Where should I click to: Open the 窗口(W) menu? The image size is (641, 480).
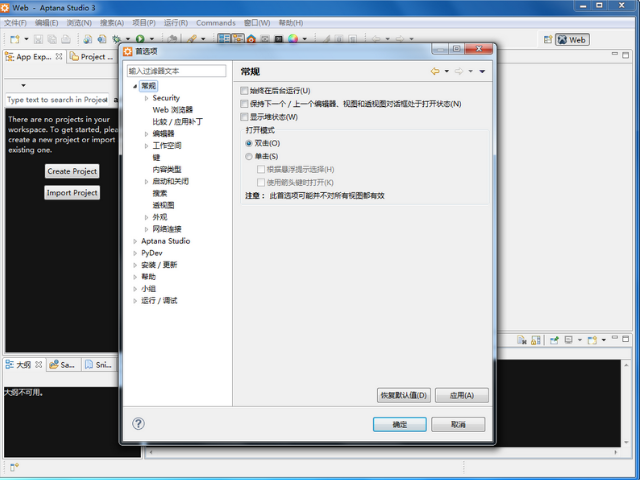point(257,22)
